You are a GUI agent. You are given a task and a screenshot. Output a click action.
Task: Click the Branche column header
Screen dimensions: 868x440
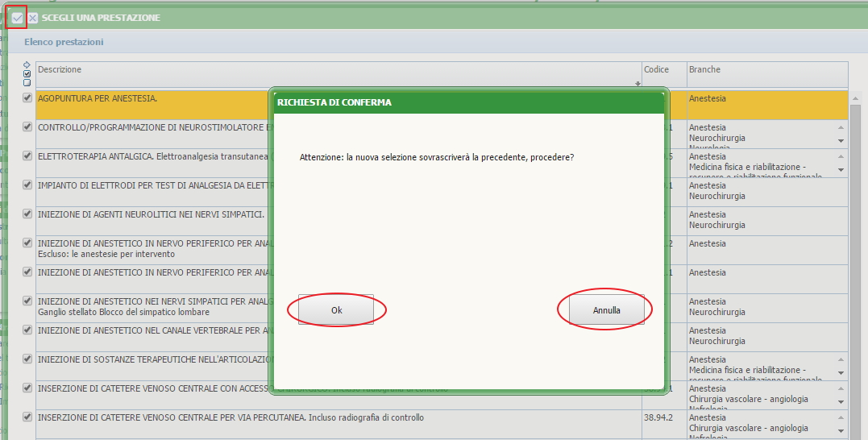tap(704, 70)
